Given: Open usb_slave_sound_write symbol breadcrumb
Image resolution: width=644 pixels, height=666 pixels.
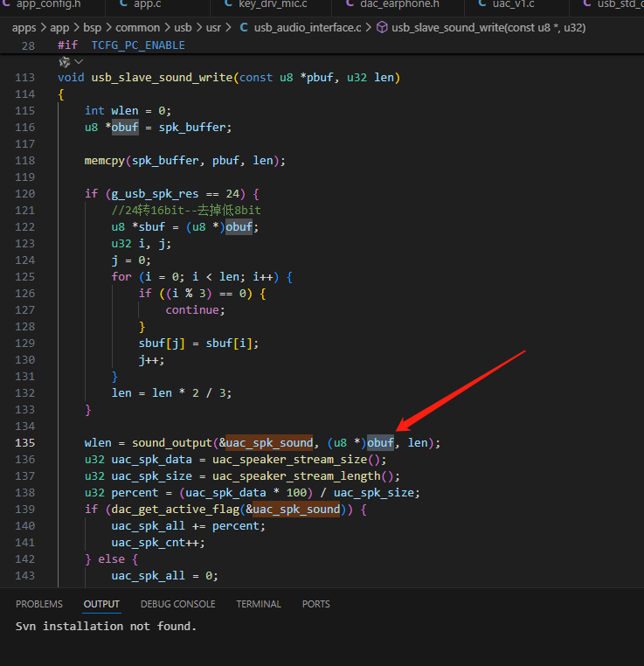Looking at the screenshot, I should point(488,28).
